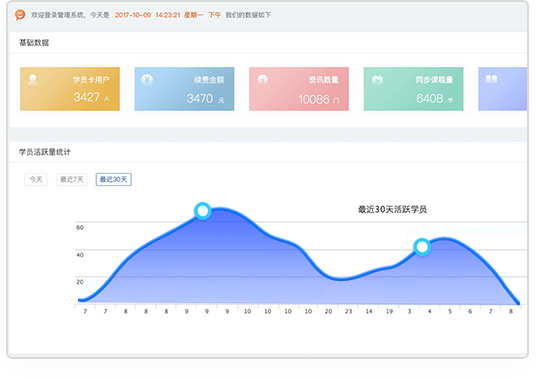Click the 欢迎登录管理系统 welcome text
The height and width of the screenshot is (380, 537).
click(58, 15)
